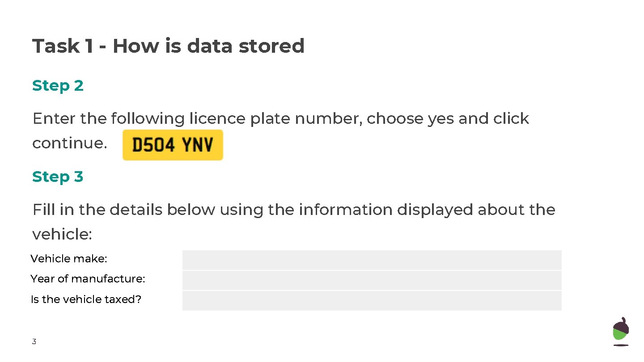Click the 'Enter the following licence plate number' line
The height and width of the screenshot is (362, 644).
point(281,119)
